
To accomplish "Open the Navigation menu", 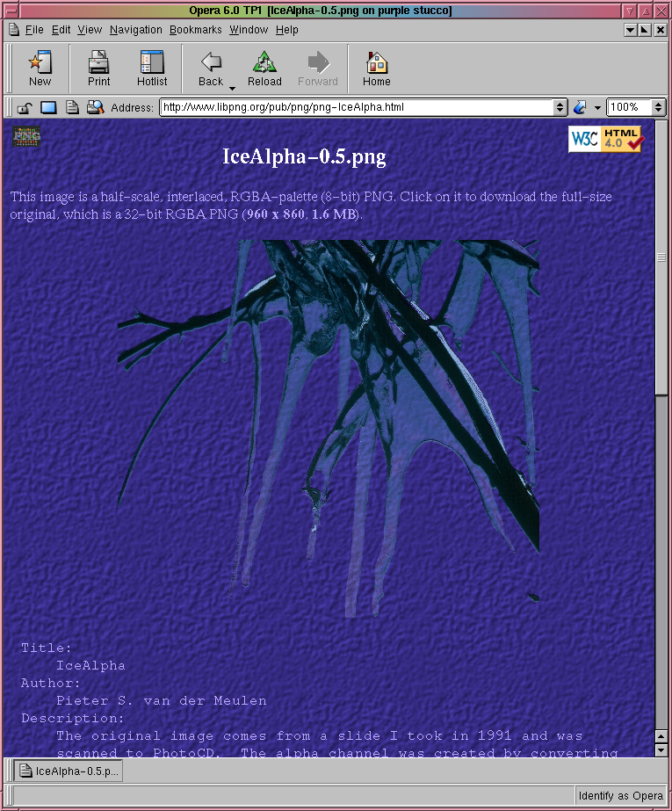I will [x=135, y=30].
